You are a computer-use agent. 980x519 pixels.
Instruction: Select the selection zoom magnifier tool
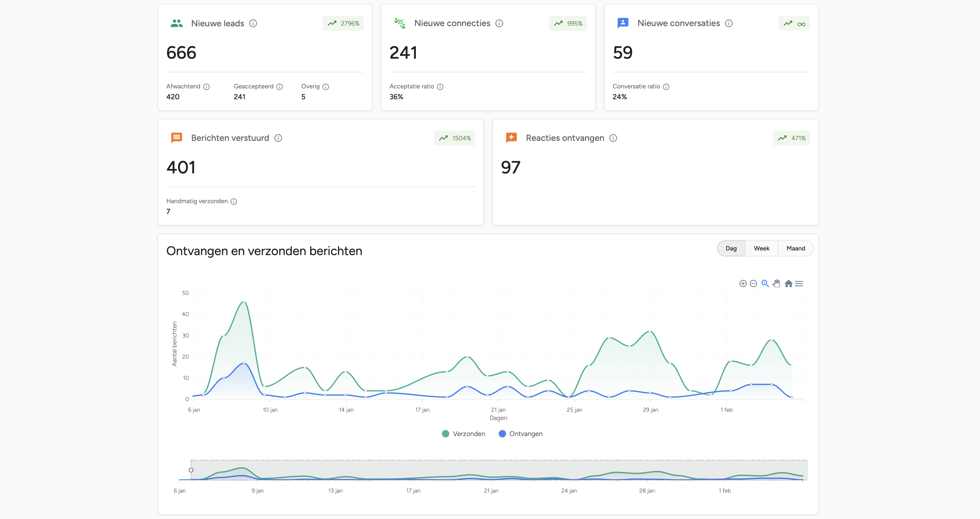(765, 283)
